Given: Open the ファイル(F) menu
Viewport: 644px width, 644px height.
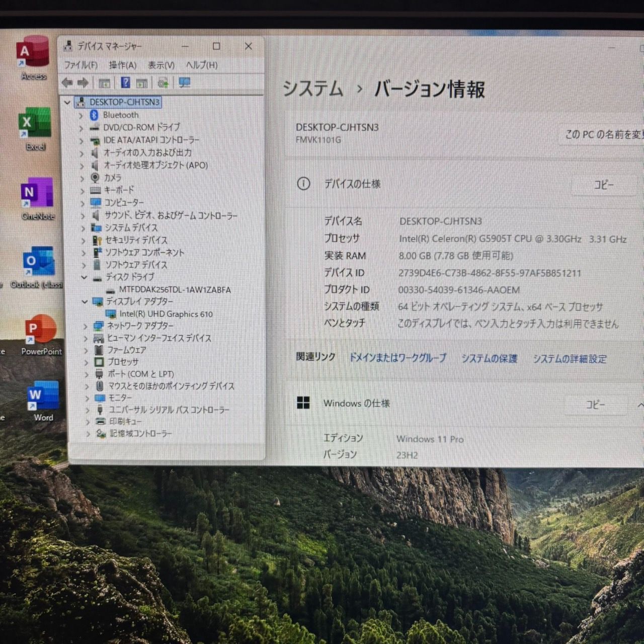Looking at the screenshot, I should point(82,65).
